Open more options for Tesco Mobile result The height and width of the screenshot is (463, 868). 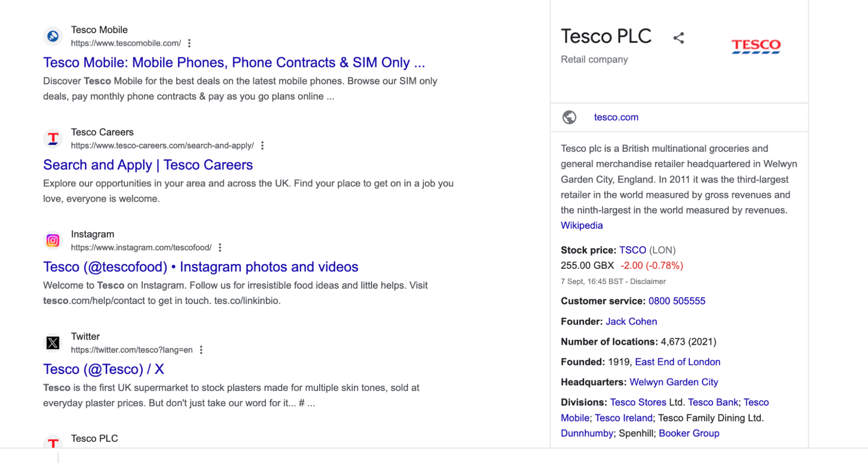click(x=189, y=43)
